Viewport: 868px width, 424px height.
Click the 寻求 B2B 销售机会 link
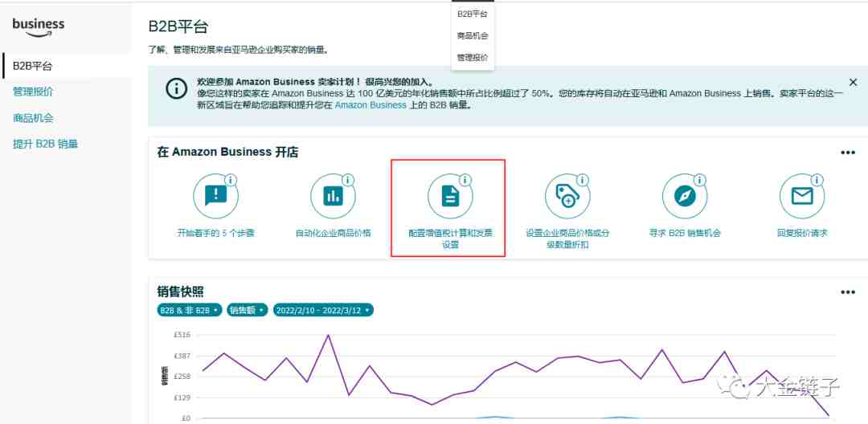(x=685, y=234)
